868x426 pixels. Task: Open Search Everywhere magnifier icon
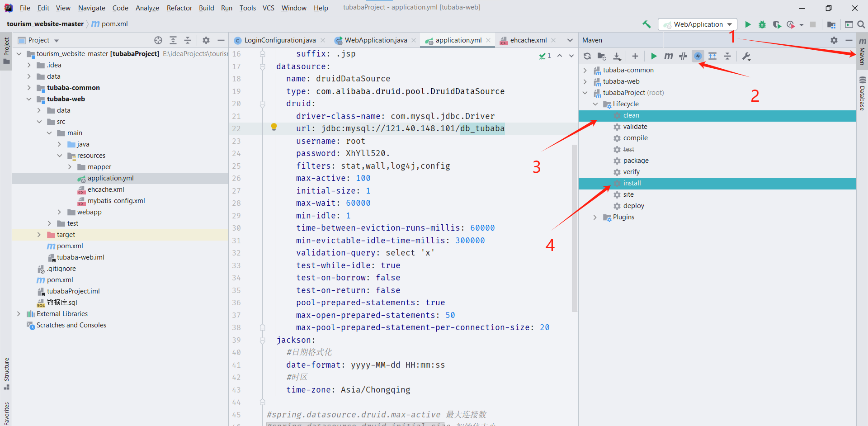click(861, 24)
